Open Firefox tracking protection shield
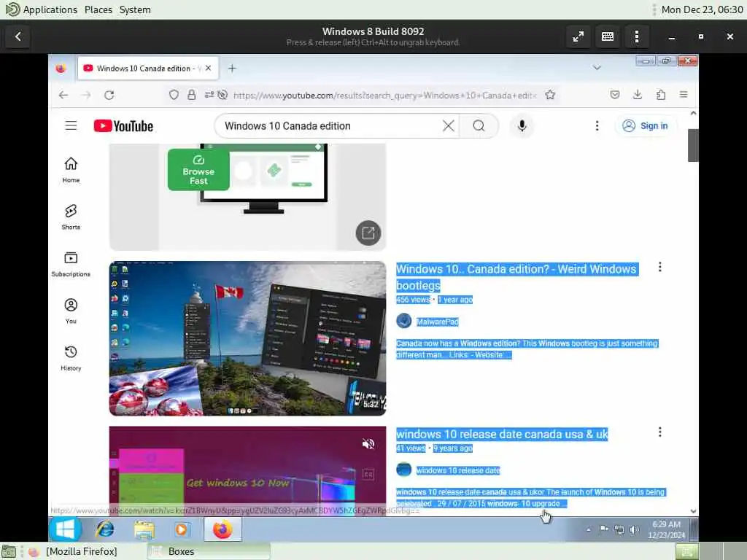Screen dimensions: 747x560 (174, 95)
